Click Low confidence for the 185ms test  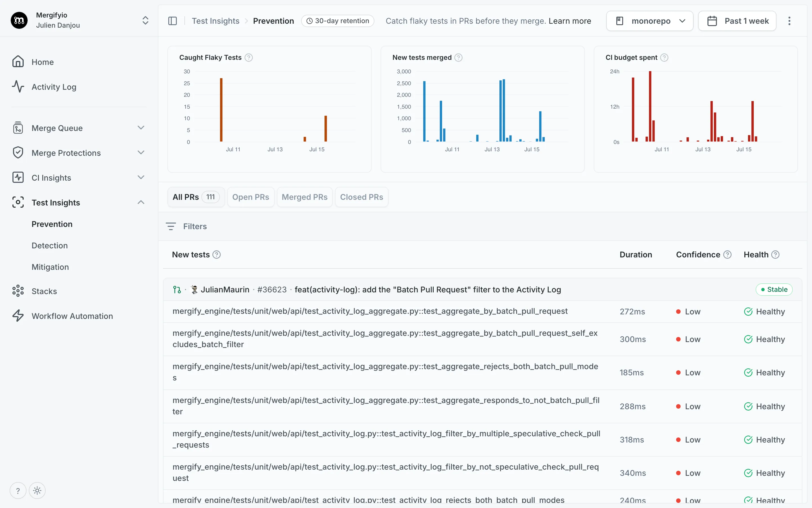pos(688,373)
